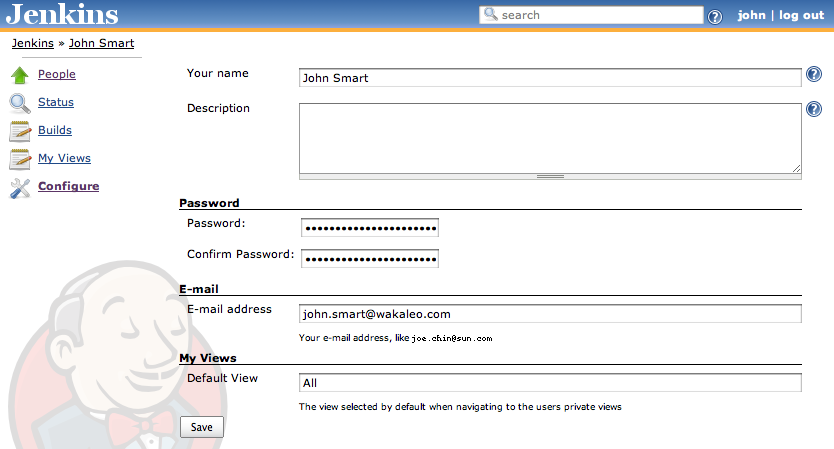Click the green arrow People icon

pyautogui.click(x=20, y=75)
